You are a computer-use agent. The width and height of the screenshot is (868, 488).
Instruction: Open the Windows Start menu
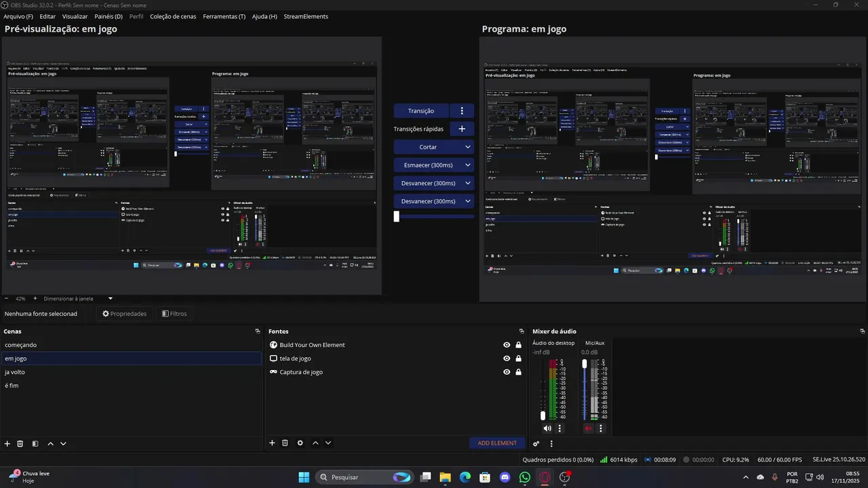(304, 477)
